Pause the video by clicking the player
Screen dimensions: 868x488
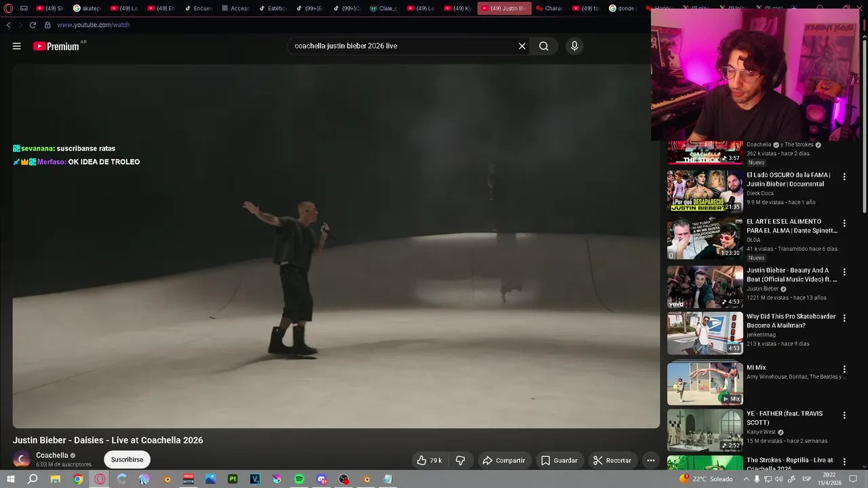[x=336, y=246]
